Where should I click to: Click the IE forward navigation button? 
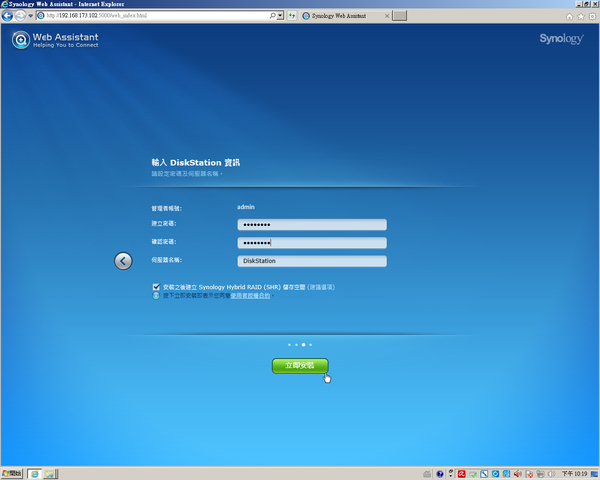point(20,16)
